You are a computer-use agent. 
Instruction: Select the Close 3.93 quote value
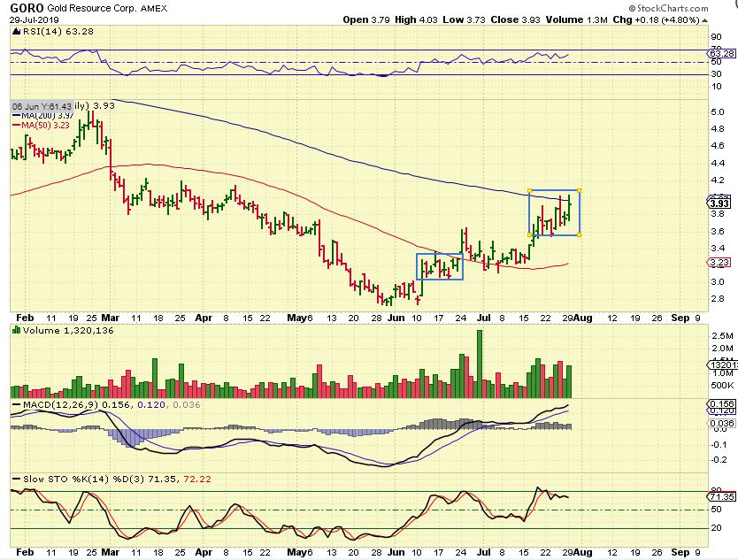pyautogui.click(x=515, y=19)
